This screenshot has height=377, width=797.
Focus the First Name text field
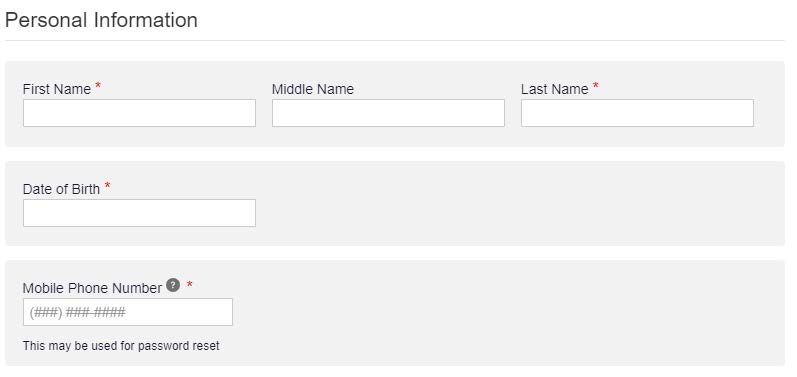pyautogui.click(x=139, y=113)
